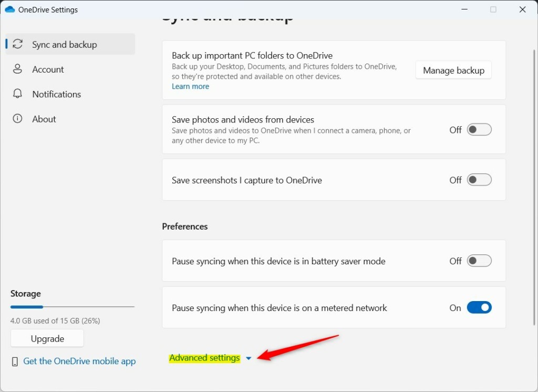
Task: Click the Manage backup button
Action: click(453, 70)
